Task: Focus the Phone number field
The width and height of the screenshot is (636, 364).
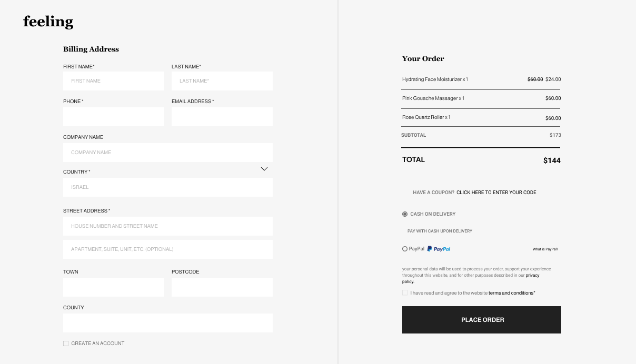Action: click(114, 117)
